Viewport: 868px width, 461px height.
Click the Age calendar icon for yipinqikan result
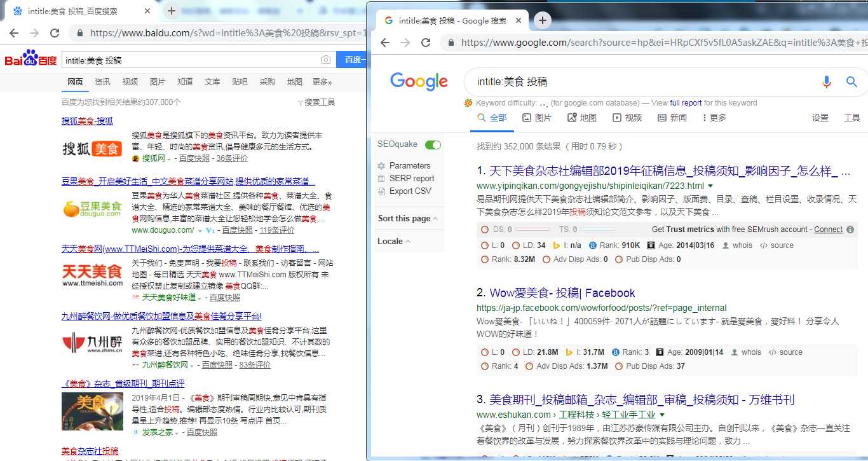click(651, 245)
